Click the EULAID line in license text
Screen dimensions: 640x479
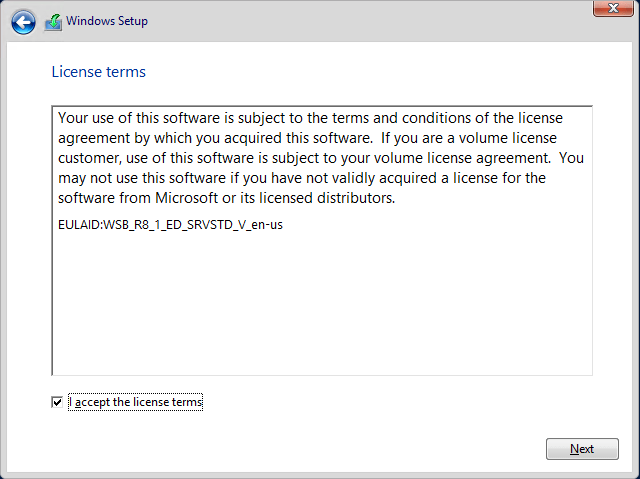click(171, 224)
